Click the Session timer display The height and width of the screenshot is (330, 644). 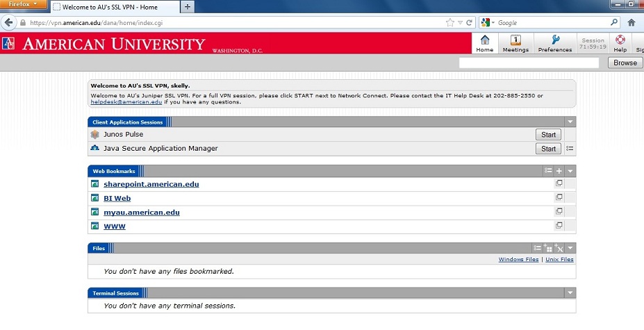tap(593, 43)
